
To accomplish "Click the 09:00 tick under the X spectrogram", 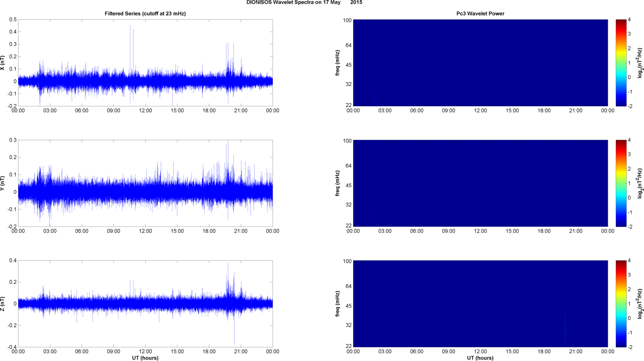I will tap(448, 111).
